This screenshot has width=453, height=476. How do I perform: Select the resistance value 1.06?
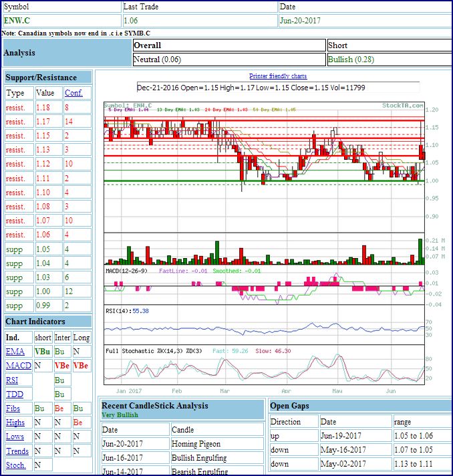43,235
